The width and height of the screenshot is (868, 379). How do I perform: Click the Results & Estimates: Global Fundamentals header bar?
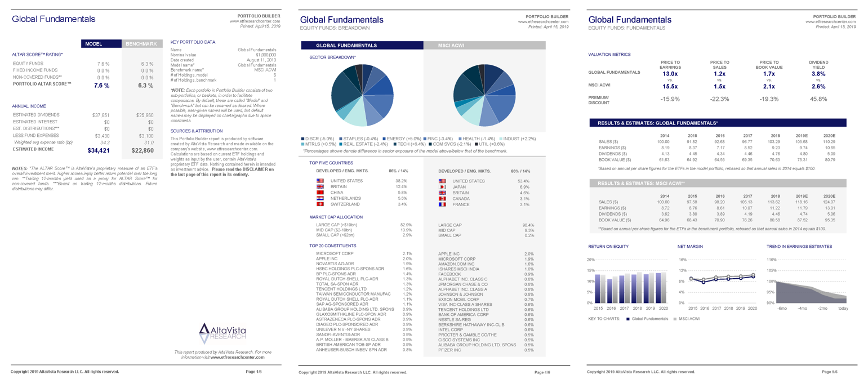717,123
